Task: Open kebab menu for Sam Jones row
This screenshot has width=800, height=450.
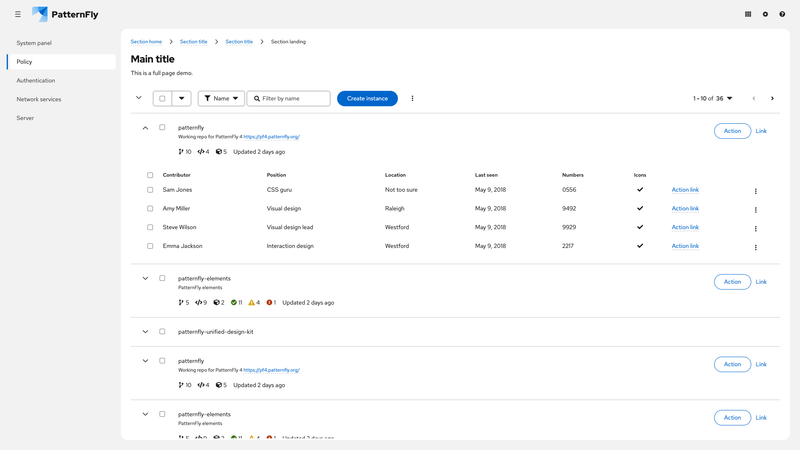Action: click(x=755, y=191)
